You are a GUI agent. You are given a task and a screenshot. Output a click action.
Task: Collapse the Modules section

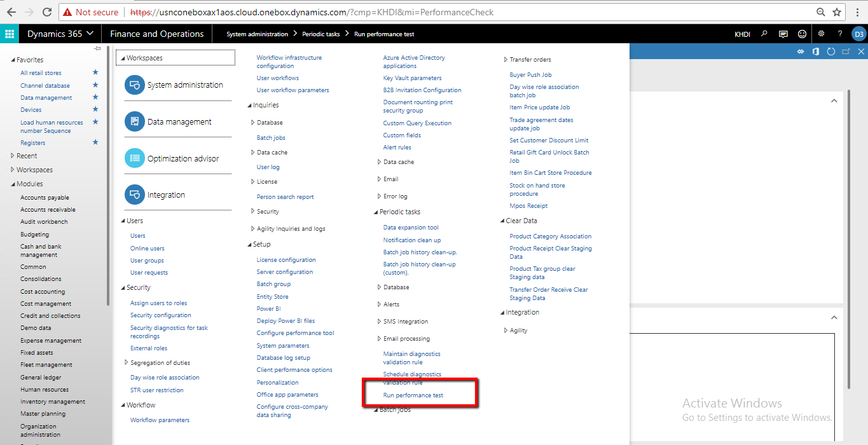13,184
